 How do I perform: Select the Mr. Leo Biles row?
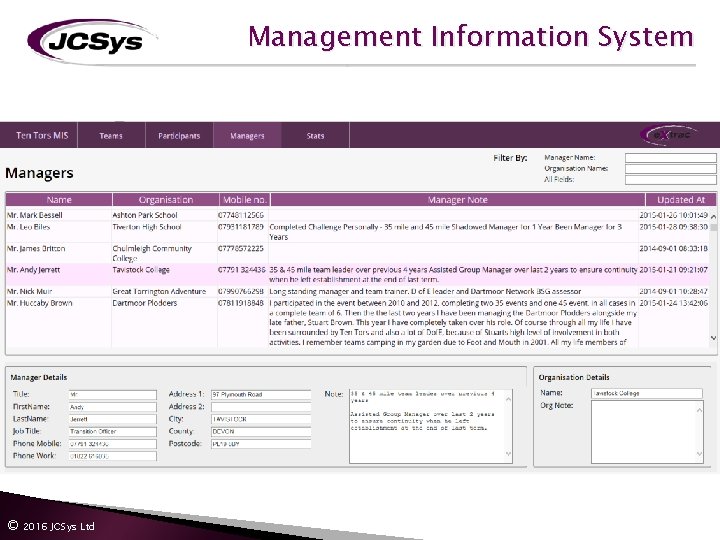coord(357,232)
